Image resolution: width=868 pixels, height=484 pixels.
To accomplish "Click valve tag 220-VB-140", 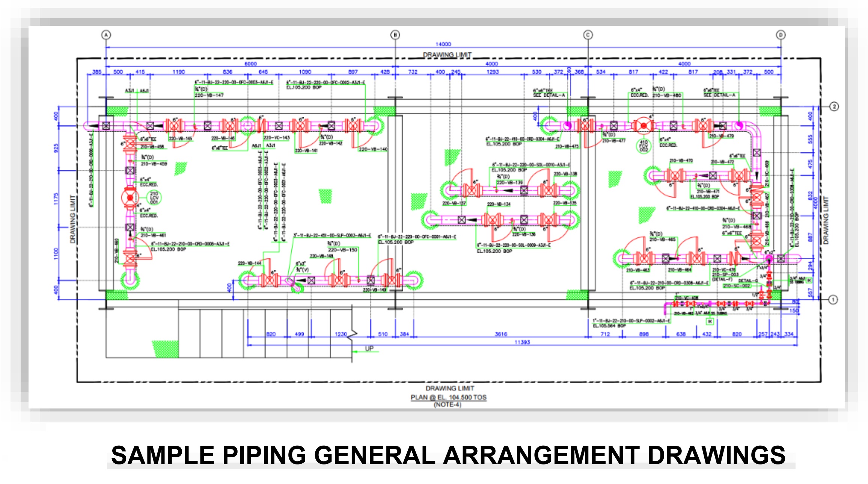I will click(x=373, y=149).
